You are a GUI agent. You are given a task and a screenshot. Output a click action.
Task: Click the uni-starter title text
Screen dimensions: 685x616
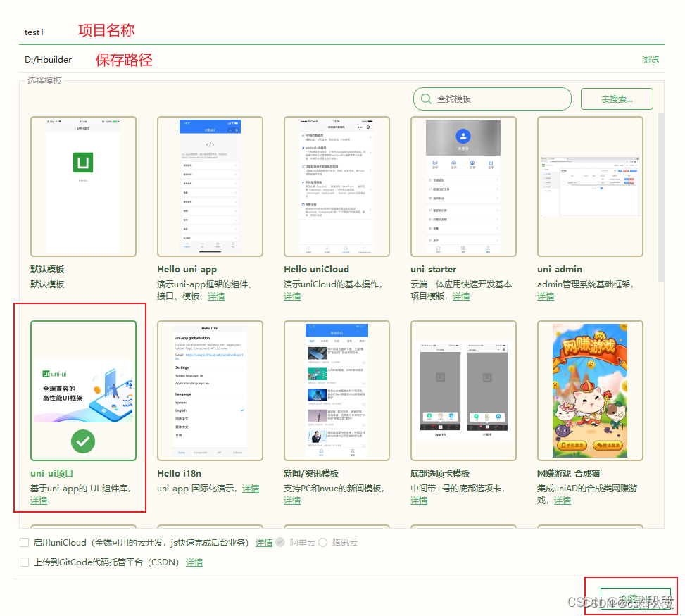point(434,269)
